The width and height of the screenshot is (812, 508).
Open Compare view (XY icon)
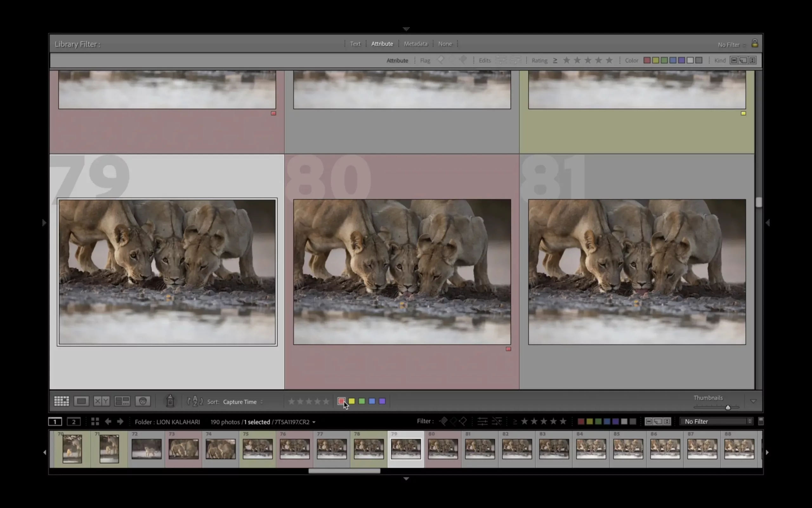pos(101,401)
